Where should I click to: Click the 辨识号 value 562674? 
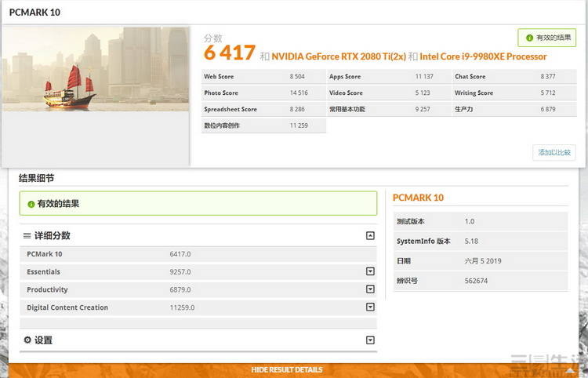pyautogui.click(x=476, y=281)
